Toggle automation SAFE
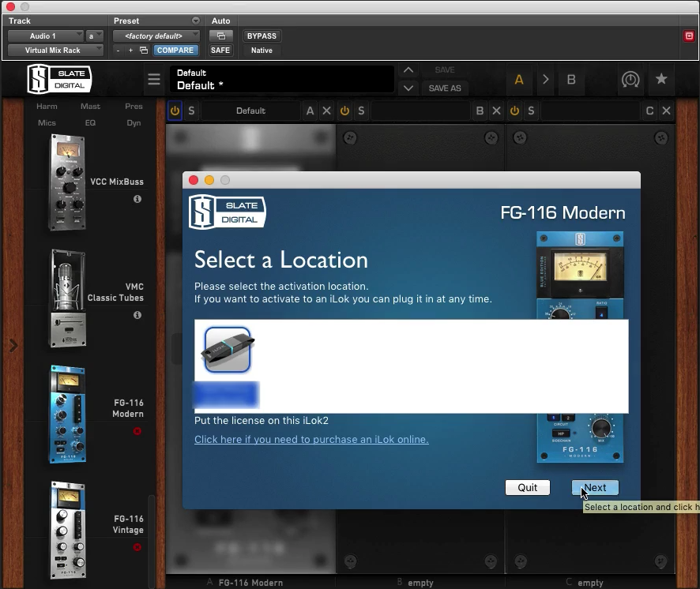This screenshot has height=589, width=700. tap(220, 51)
